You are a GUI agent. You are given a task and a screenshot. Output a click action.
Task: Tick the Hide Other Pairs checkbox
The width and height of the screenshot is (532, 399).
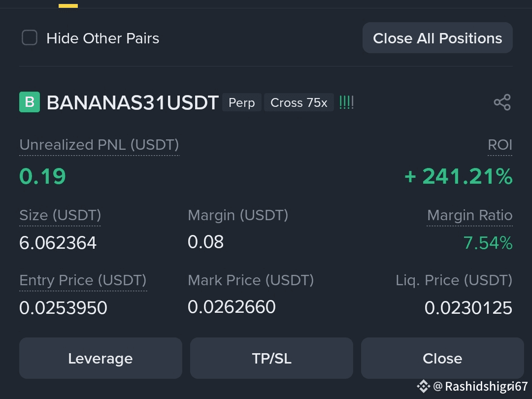pos(30,37)
